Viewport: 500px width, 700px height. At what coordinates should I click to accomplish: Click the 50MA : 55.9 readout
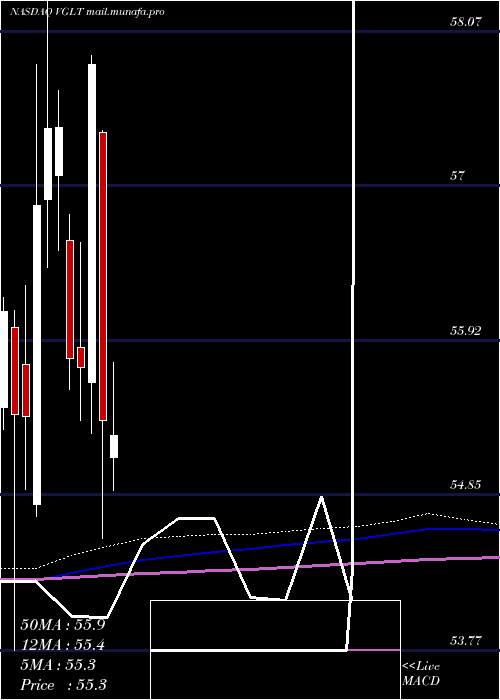tap(62, 625)
